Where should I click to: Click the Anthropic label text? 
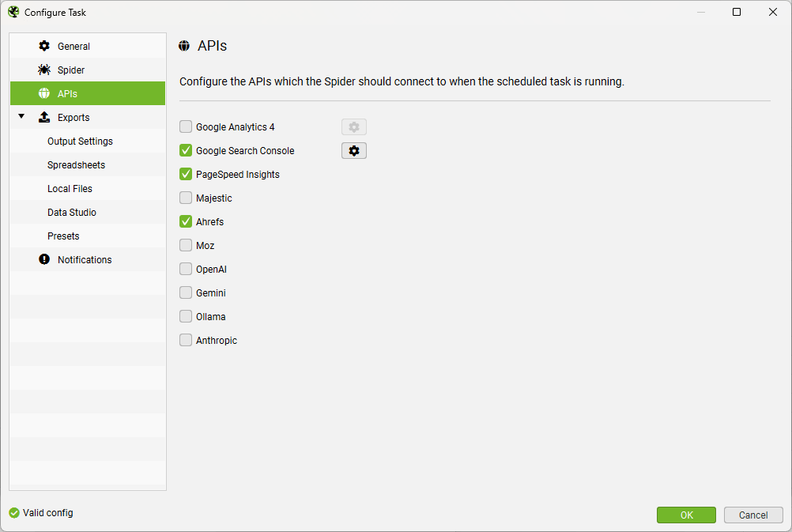217,341
